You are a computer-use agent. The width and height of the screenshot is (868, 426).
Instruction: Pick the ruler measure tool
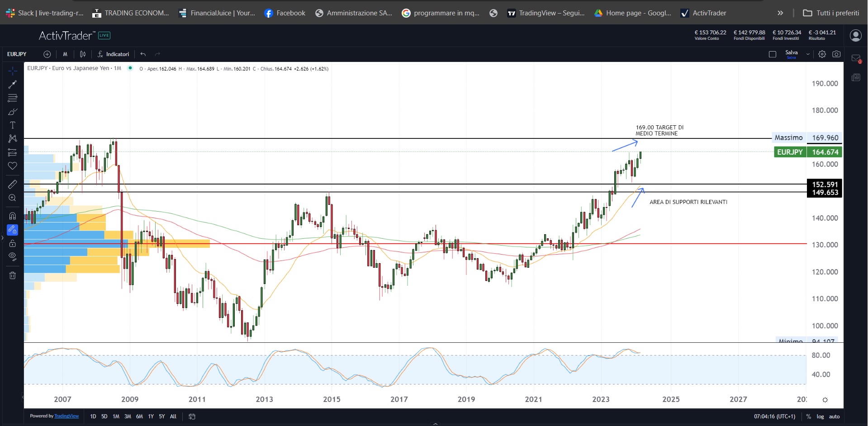click(x=13, y=184)
